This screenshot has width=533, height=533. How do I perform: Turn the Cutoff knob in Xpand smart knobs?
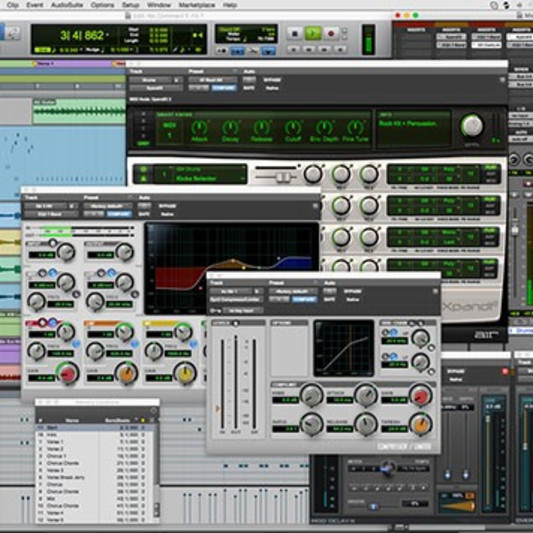point(293,128)
